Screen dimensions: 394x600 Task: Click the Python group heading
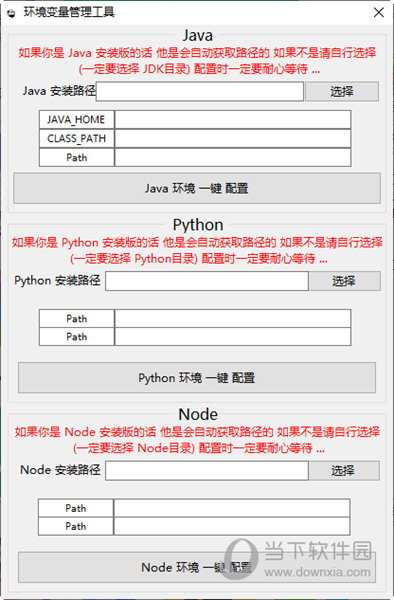tap(198, 225)
